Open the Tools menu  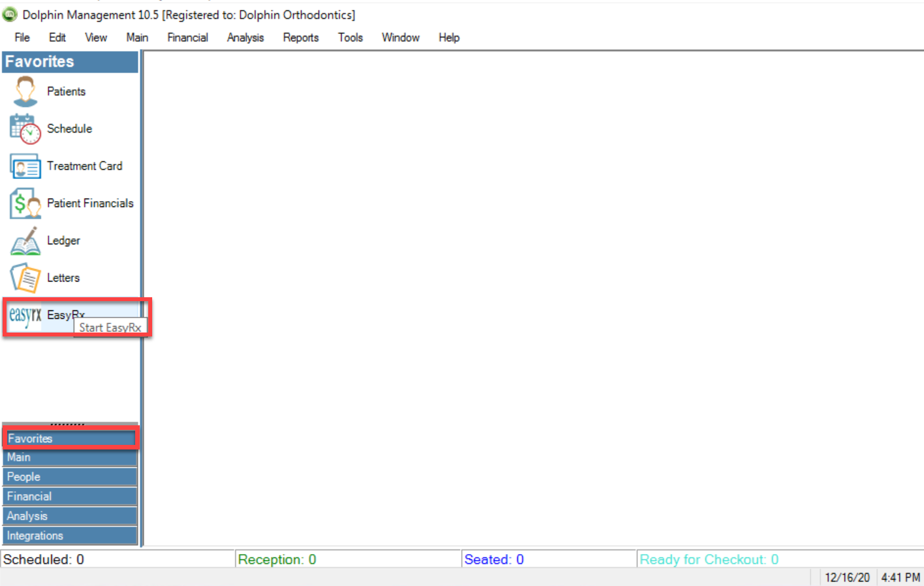[351, 38]
